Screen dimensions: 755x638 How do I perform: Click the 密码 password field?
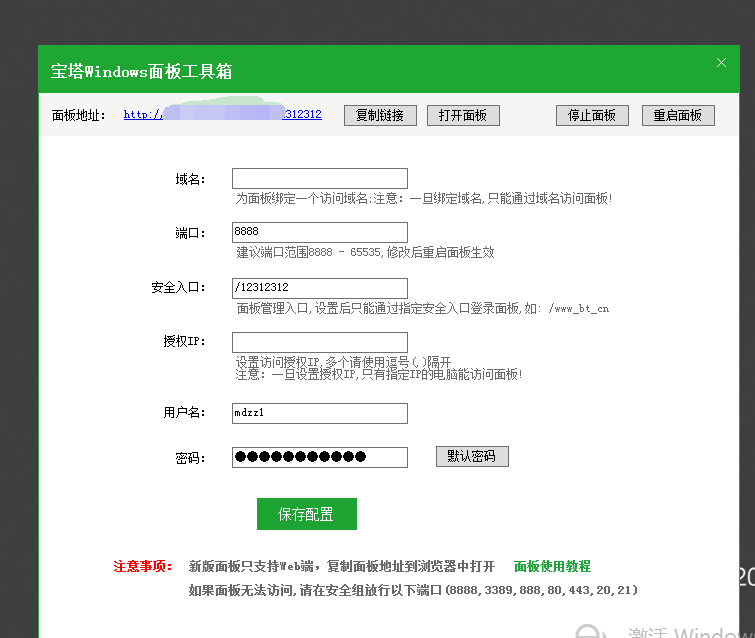pyautogui.click(x=320, y=457)
